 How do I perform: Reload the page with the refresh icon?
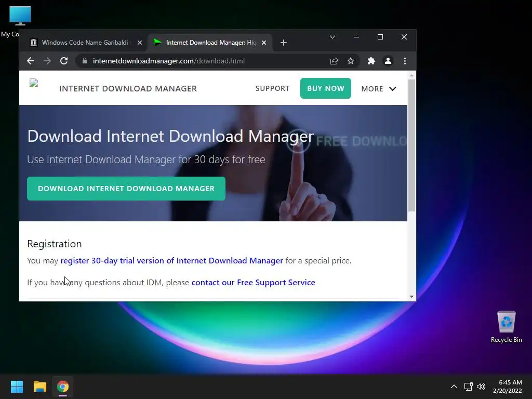click(x=64, y=61)
